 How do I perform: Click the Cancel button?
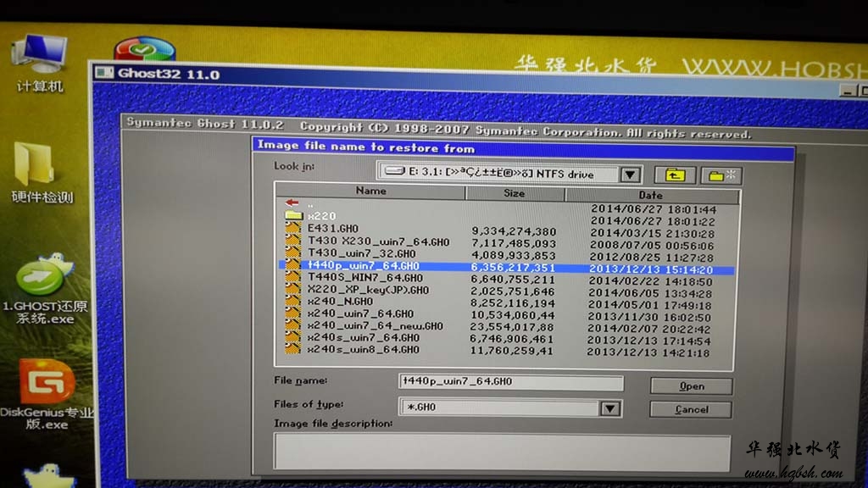[691, 410]
